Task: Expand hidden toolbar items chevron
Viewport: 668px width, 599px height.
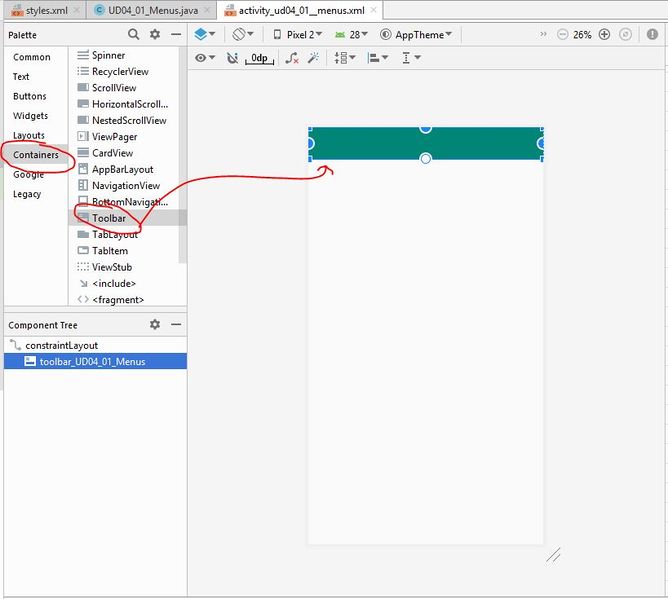Action: [543, 34]
